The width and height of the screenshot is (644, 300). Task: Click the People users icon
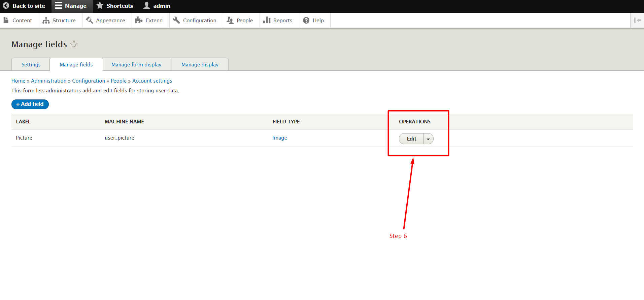(230, 20)
